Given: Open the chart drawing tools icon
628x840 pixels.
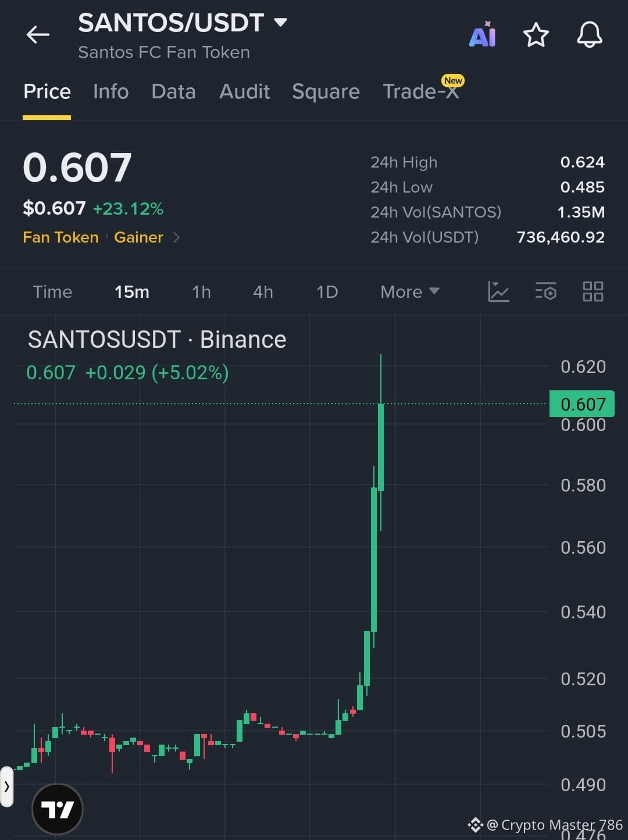Looking at the screenshot, I should 498,291.
